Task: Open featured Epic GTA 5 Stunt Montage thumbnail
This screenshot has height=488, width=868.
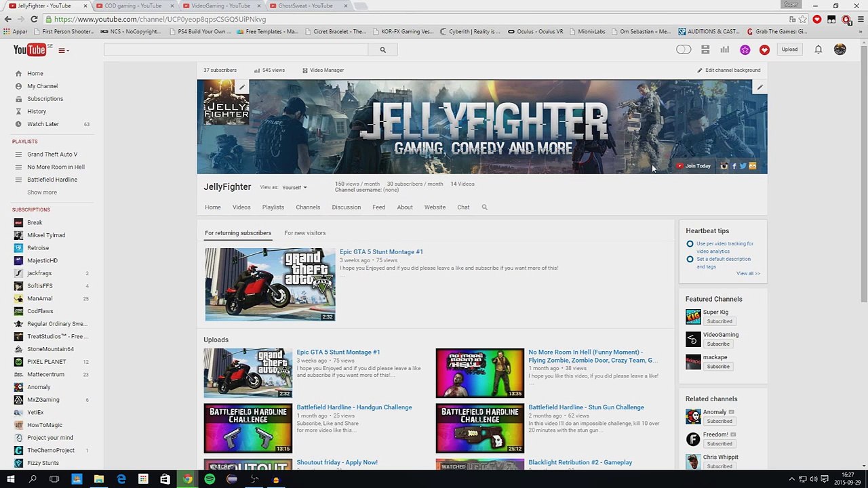Action: [x=270, y=285]
